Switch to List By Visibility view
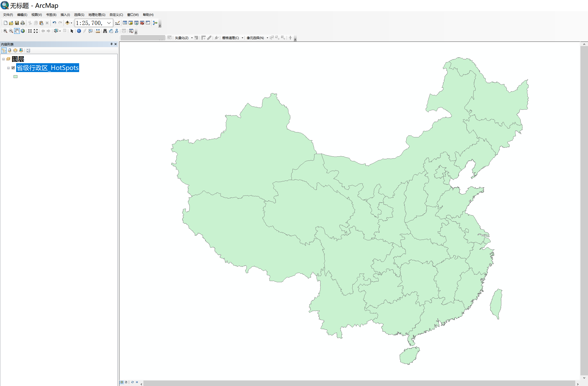This screenshot has height=386, width=588. click(x=15, y=50)
